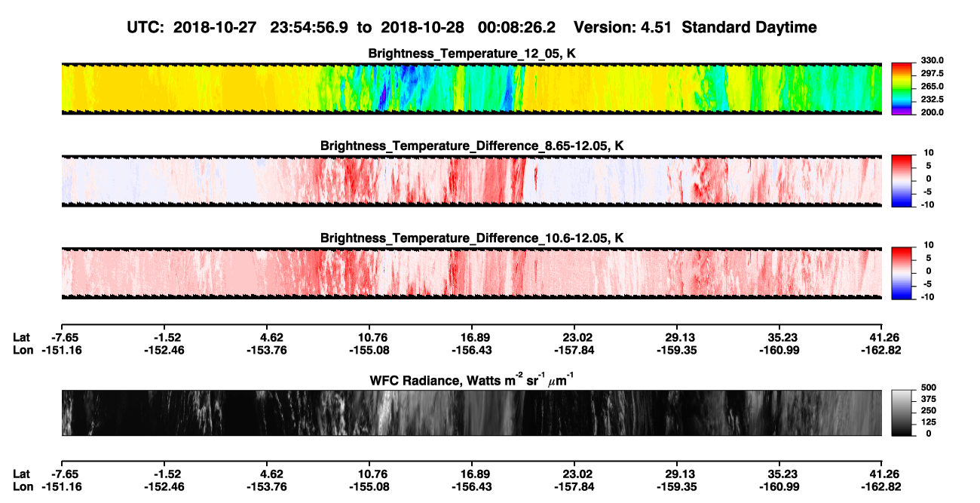Click the Brightness_Temperature_12_05 image strip
980x503 pixels.
[x=471, y=89]
